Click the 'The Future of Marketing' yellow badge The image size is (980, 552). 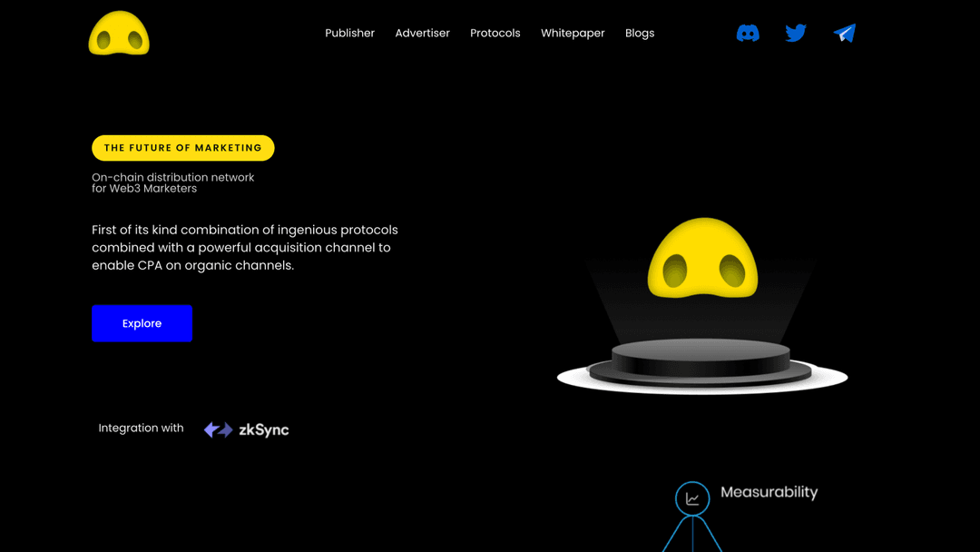[x=183, y=148]
